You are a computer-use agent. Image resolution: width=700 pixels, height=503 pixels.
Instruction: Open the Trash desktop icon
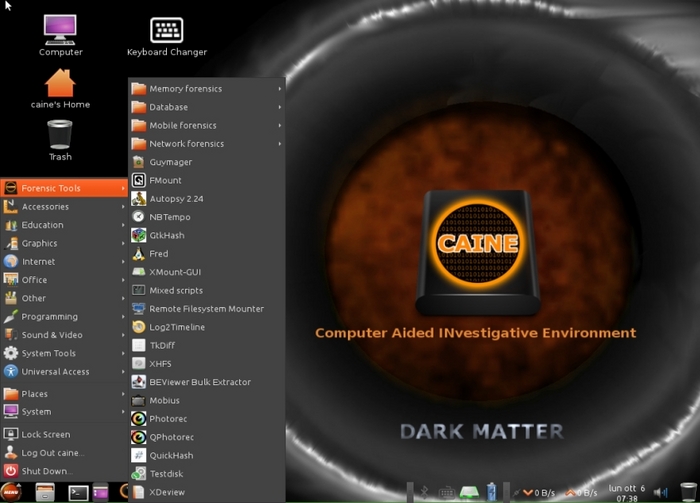pyautogui.click(x=60, y=140)
